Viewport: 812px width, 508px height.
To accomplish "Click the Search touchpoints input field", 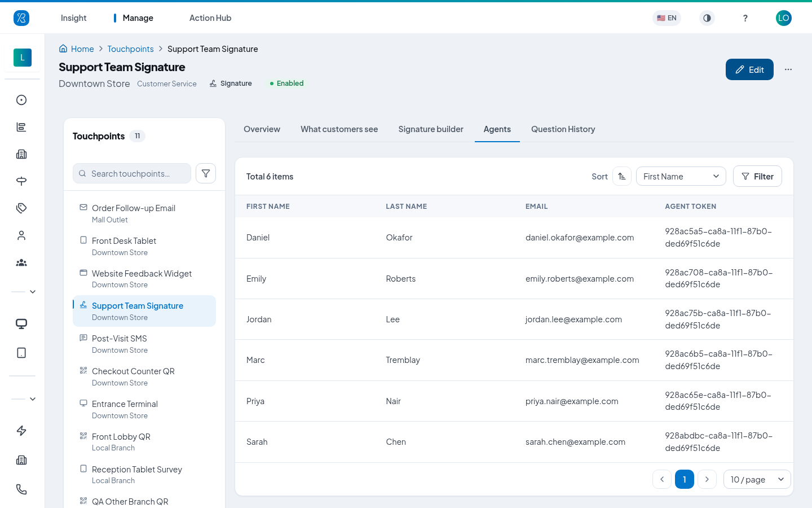I will [132, 173].
